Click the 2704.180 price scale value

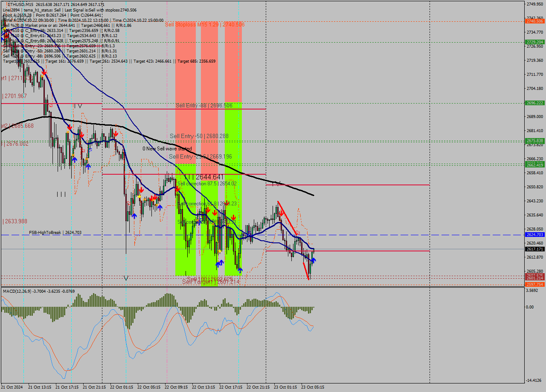(535, 88)
